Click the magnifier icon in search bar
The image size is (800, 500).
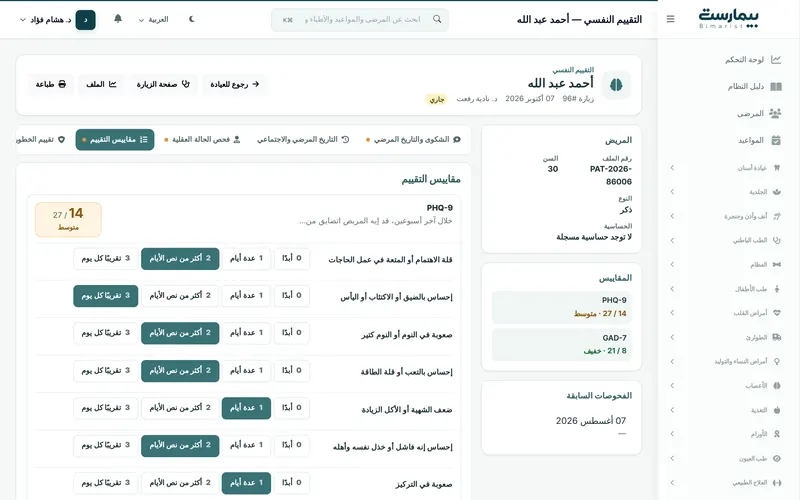[x=437, y=19]
